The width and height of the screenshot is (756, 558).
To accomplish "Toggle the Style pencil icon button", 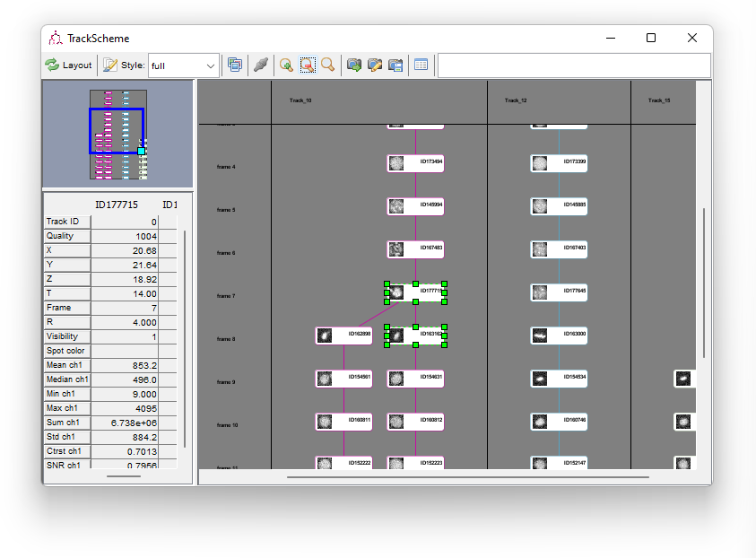I will [x=110, y=65].
